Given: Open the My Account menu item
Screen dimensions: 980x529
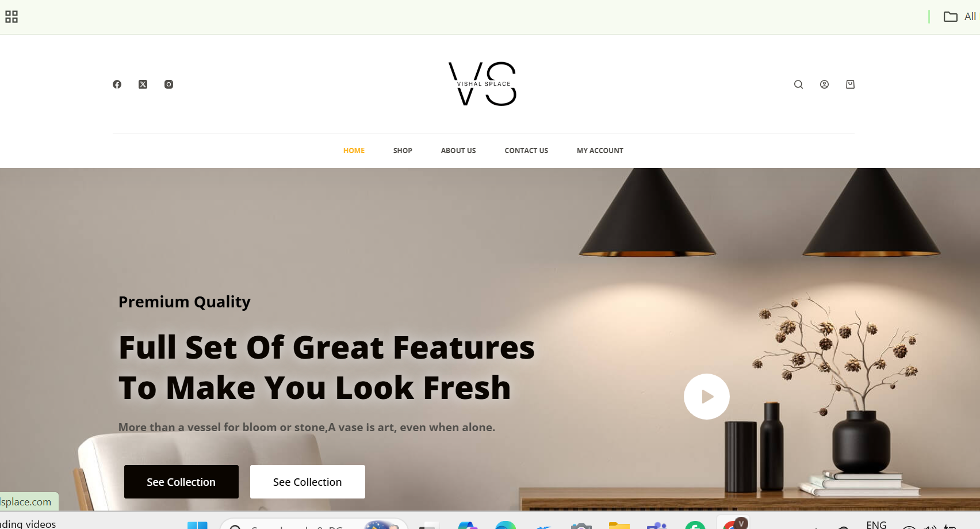Looking at the screenshot, I should [x=600, y=151].
